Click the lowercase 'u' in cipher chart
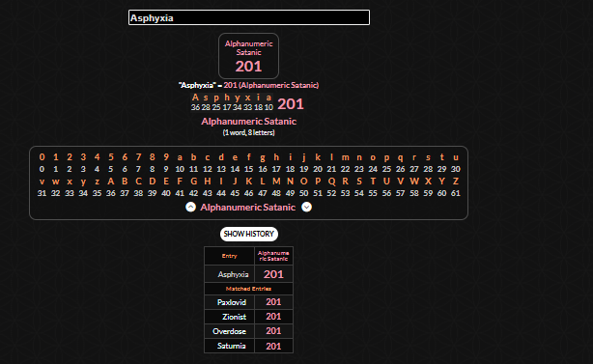593x364 pixels. click(456, 157)
